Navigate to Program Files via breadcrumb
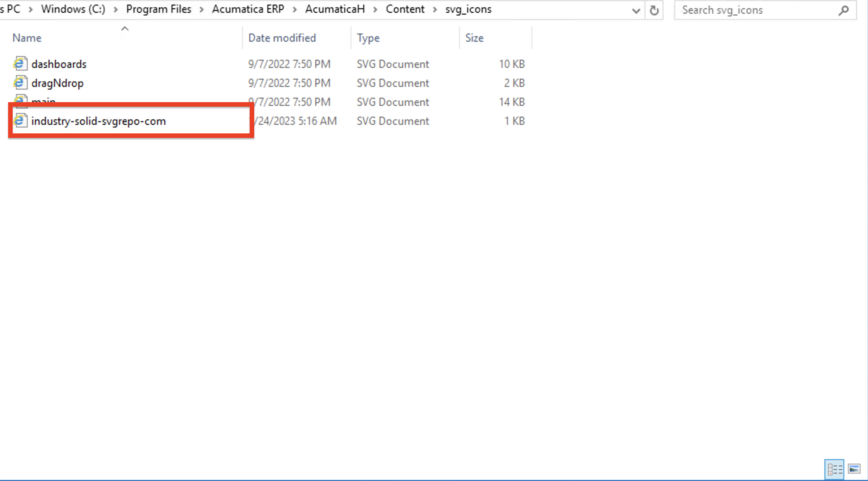The width and height of the screenshot is (868, 481). pyautogui.click(x=158, y=9)
